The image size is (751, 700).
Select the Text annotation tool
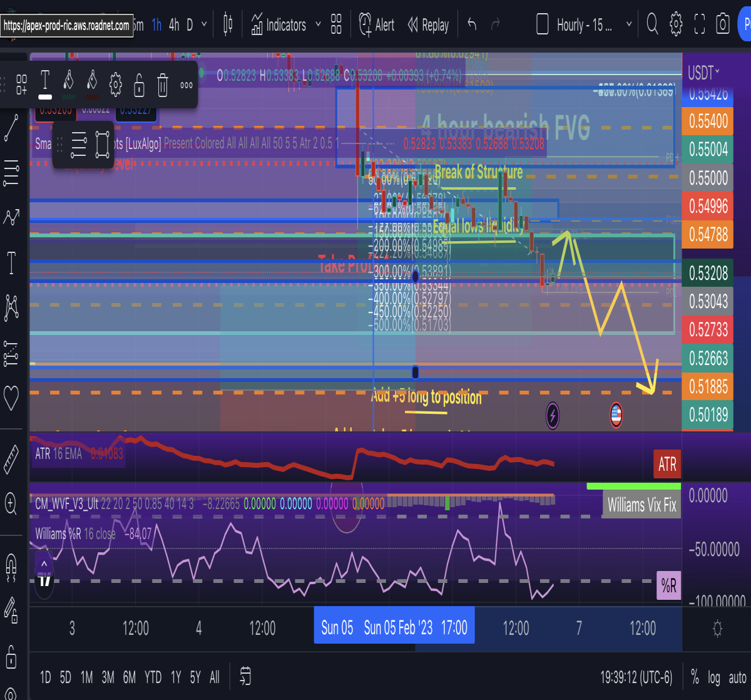pyautogui.click(x=11, y=263)
